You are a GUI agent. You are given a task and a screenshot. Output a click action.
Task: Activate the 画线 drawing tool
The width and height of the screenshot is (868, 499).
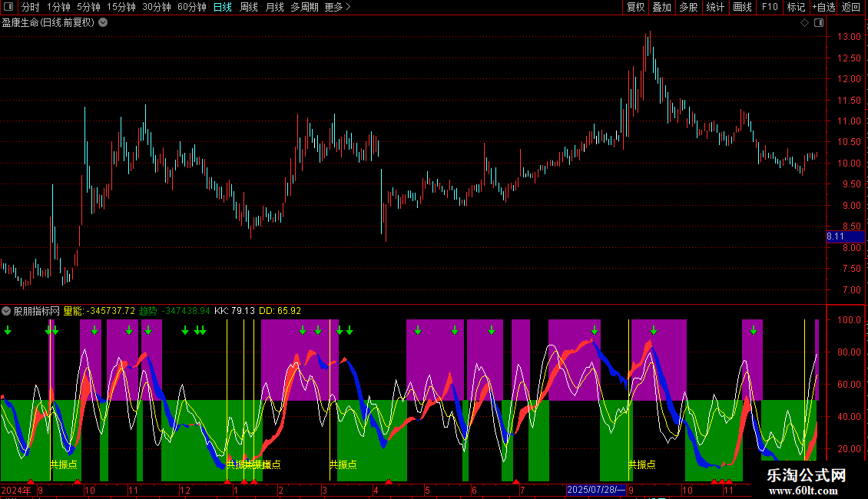pyautogui.click(x=742, y=7)
